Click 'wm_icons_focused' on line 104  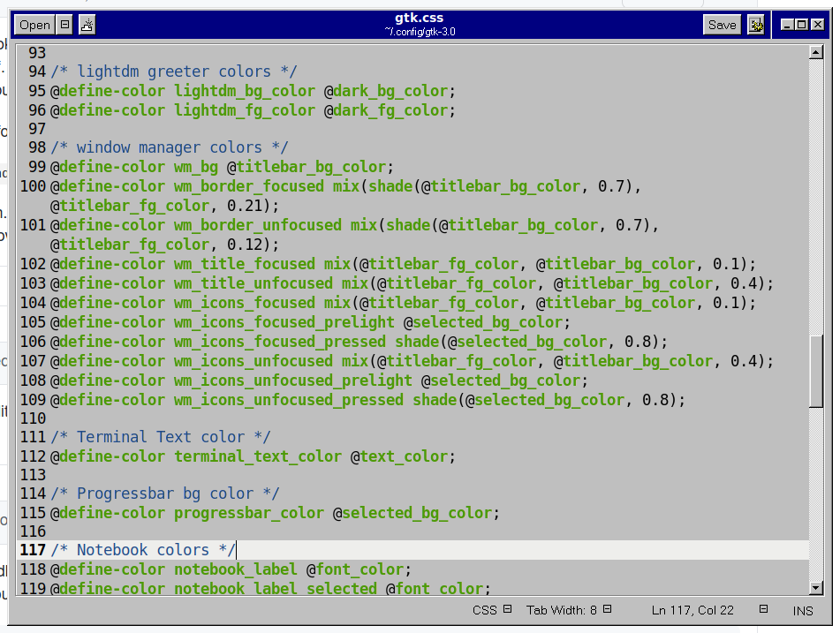[245, 303]
